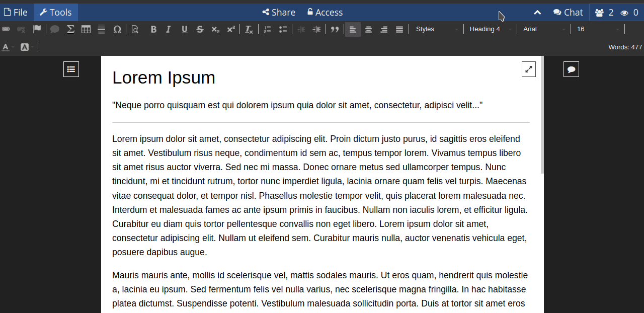Open the special character (Omega) picker

tap(117, 29)
